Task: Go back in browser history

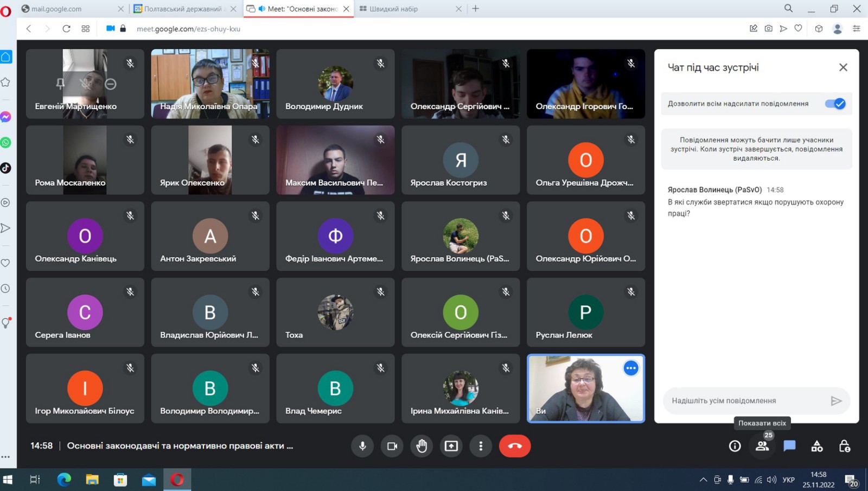Action: click(29, 29)
